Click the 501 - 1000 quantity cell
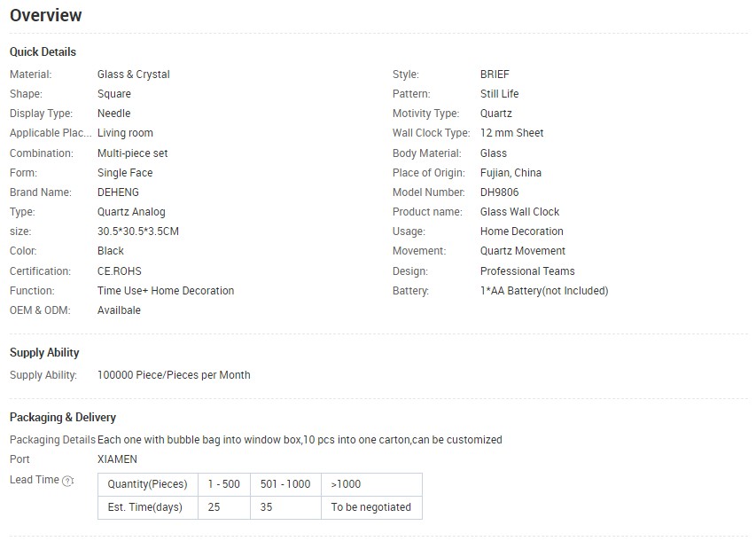This screenshot has height=549, width=756. [x=286, y=484]
